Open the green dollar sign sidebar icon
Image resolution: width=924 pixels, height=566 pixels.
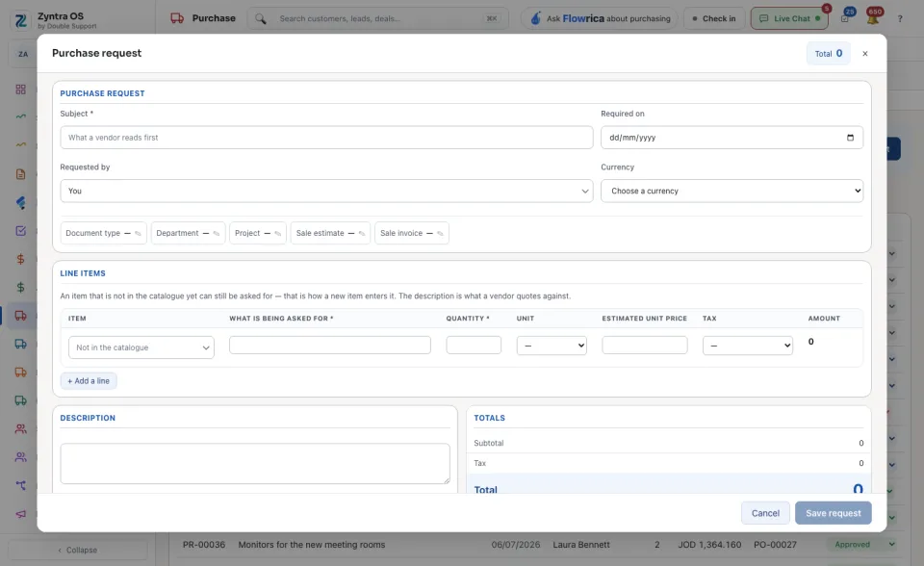point(20,287)
